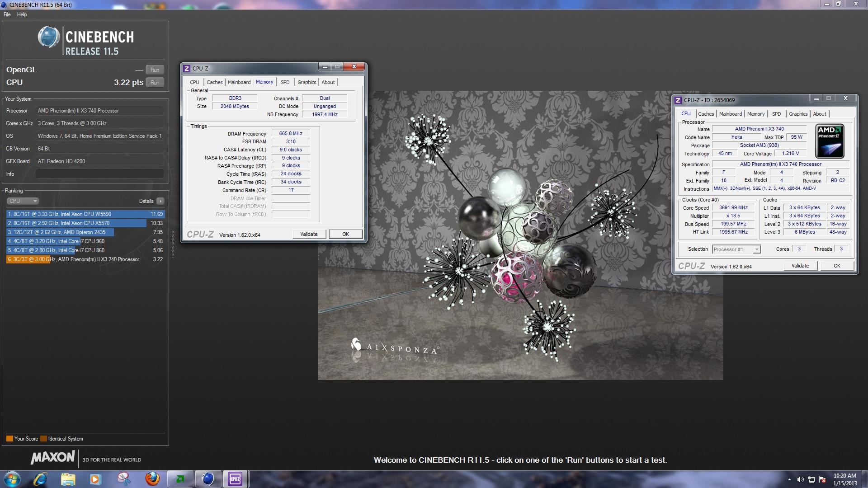Open Caches tab in CPU-Z ID 2654069 window
This screenshot has height=488, width=868.
(x=706, y=114)
